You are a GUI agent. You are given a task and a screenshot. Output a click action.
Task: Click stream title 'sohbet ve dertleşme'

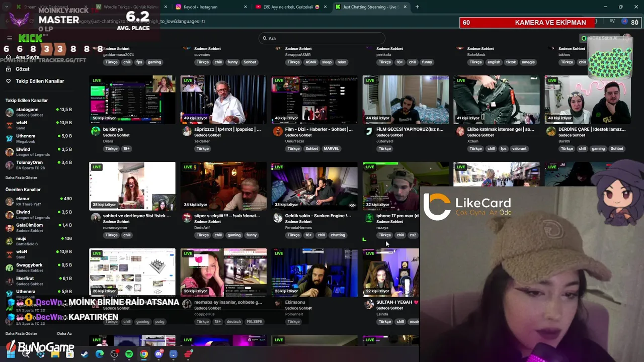point(136,216)
